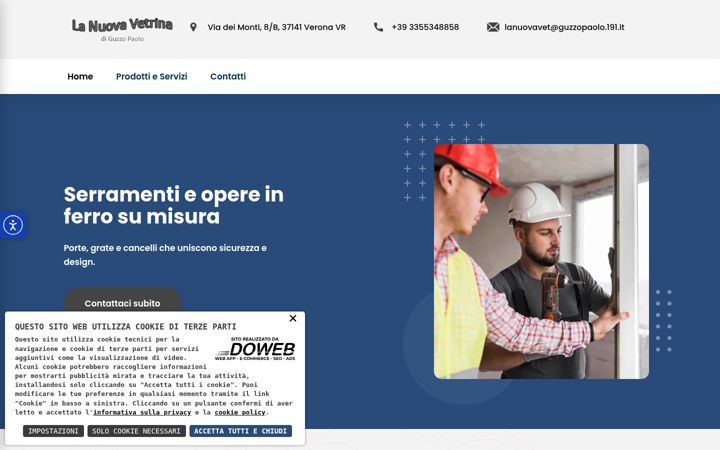Open the accessibility widget icon
720x450 pixels.
click(13, 225)
